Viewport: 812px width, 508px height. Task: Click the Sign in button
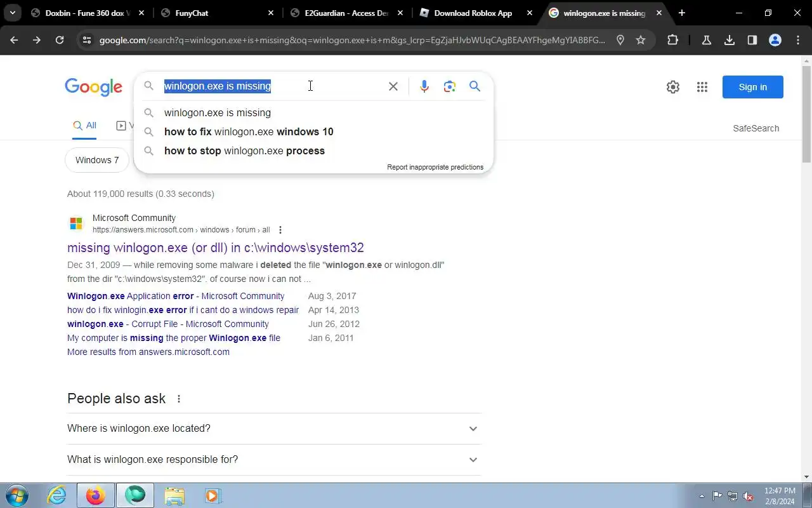[753, 87]
